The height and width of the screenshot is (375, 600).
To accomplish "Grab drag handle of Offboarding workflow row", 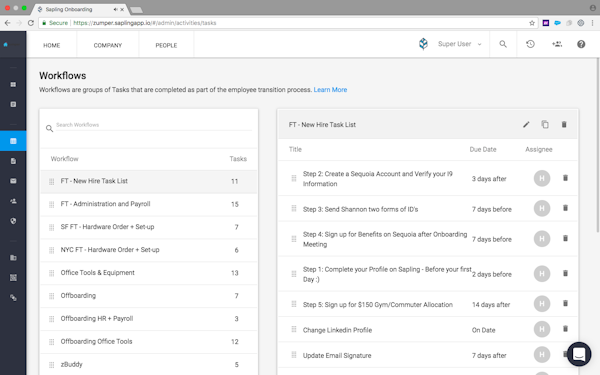I will (x=51, y=296).
